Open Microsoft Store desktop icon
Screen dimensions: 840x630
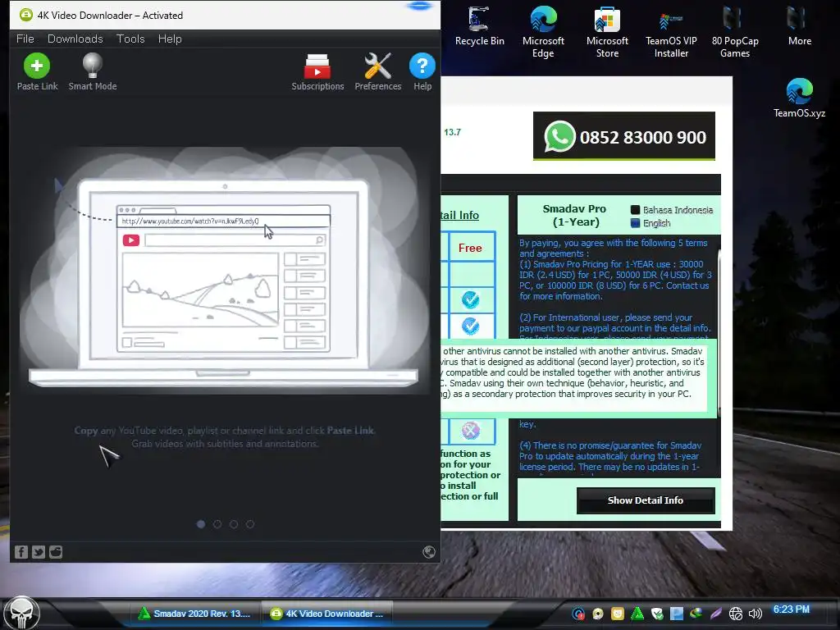[x=607, y=32]
